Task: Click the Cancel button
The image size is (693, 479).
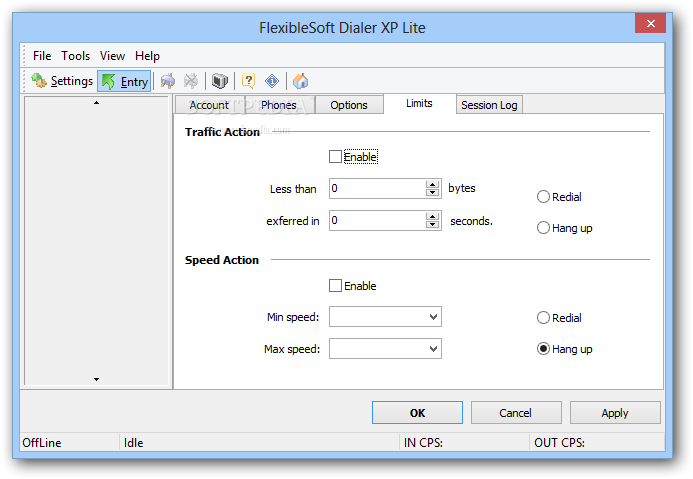Action: (x=516, y=413)
